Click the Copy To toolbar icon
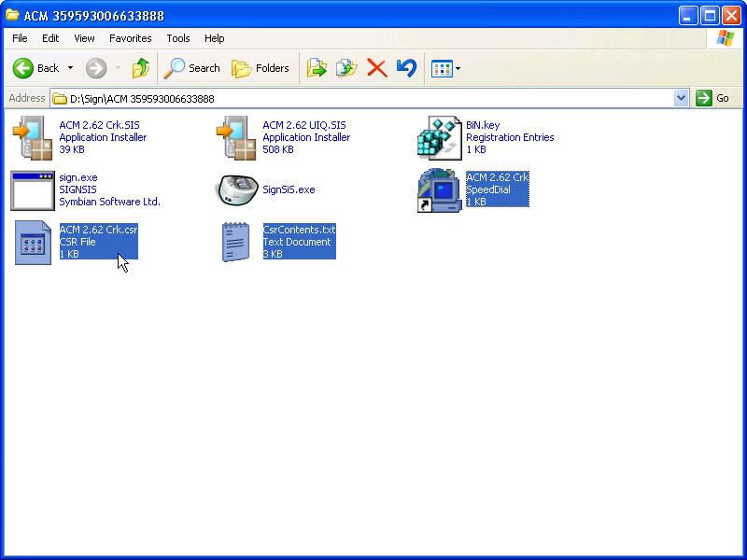Screen dimensions: 747x560 [x=346, y=68]
